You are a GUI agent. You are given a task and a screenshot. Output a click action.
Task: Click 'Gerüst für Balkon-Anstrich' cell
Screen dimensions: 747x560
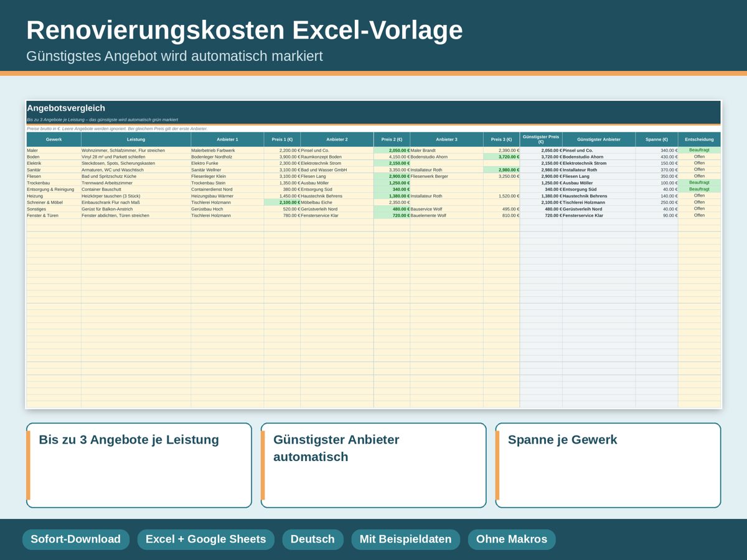[x=136, y=210]
